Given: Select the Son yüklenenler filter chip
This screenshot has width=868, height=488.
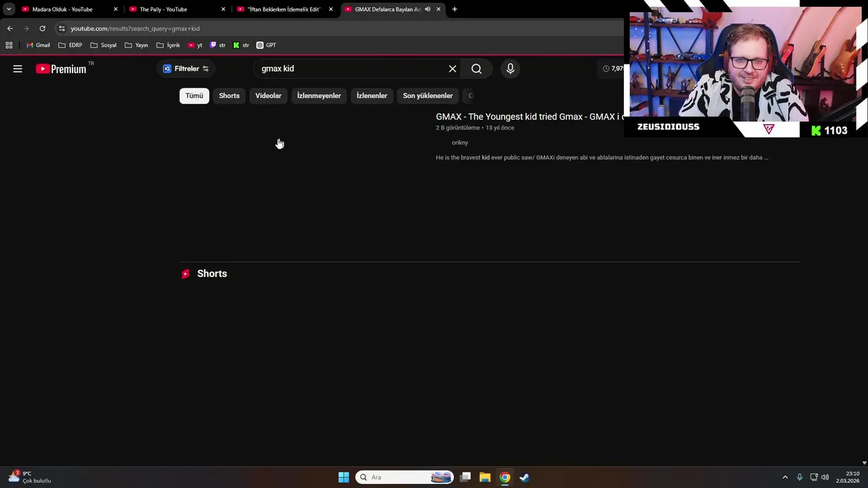Looking at the screenshot, I should 427,96.
